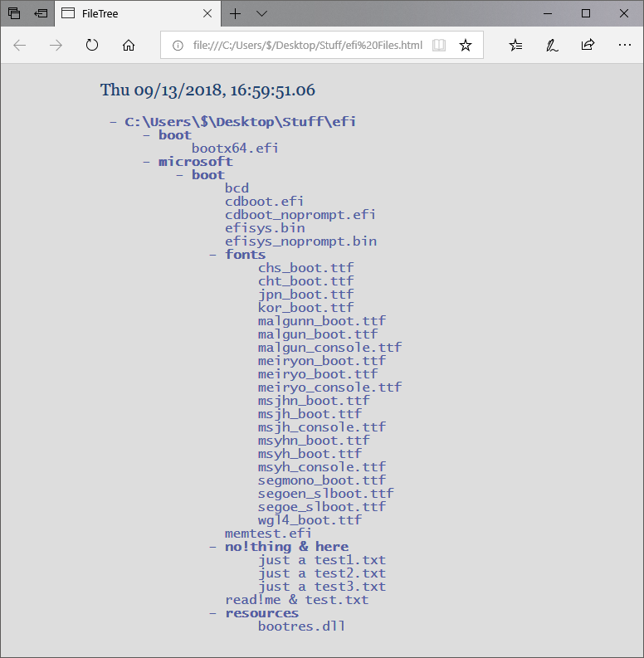The width and height of the screenshot is (644, 658).
Task: Go forward to next page
Action: pos(56,46)
